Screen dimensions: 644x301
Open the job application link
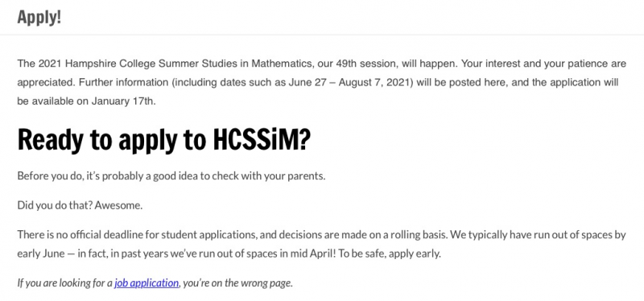pyautogui.click(x=147, y=283)
